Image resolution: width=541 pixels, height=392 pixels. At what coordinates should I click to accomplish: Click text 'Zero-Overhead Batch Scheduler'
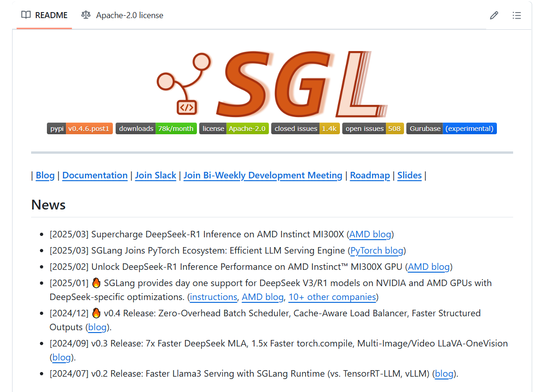point(223,313)
